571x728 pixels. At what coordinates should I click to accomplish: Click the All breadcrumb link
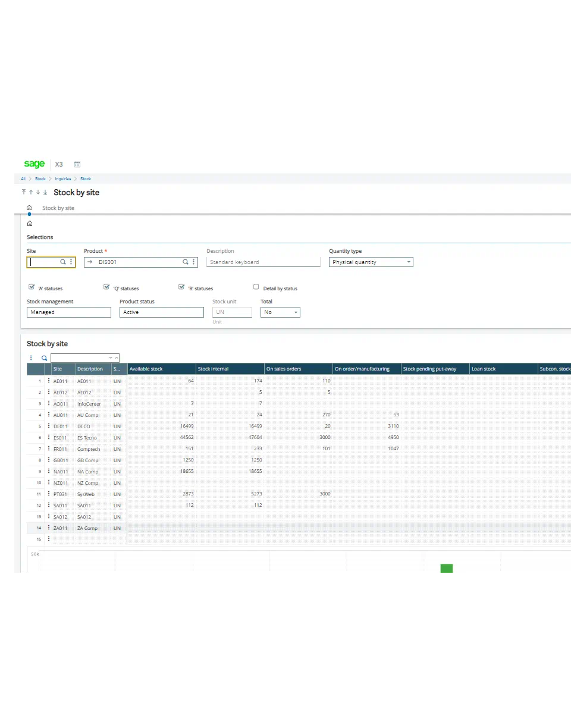pos(23,178)
